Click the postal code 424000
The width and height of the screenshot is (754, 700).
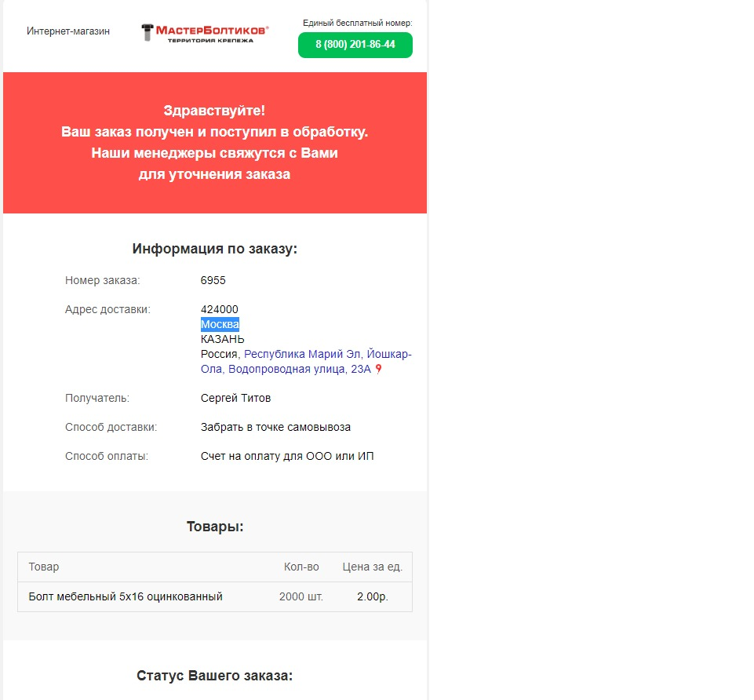[x=220, y=309]
